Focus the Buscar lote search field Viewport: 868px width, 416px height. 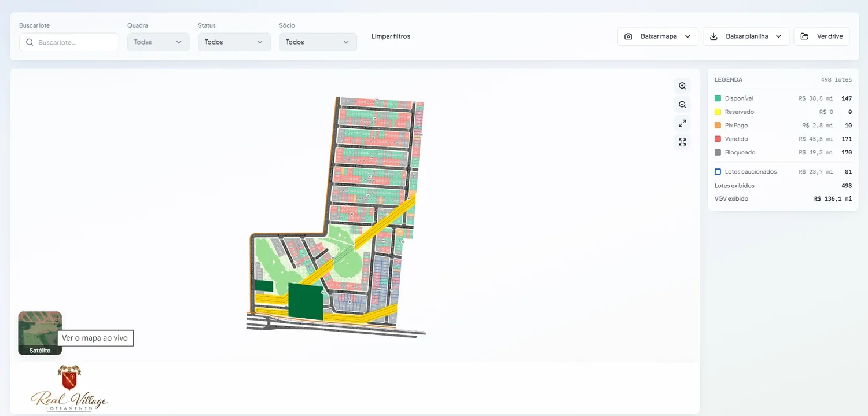(x=69, y=42)
